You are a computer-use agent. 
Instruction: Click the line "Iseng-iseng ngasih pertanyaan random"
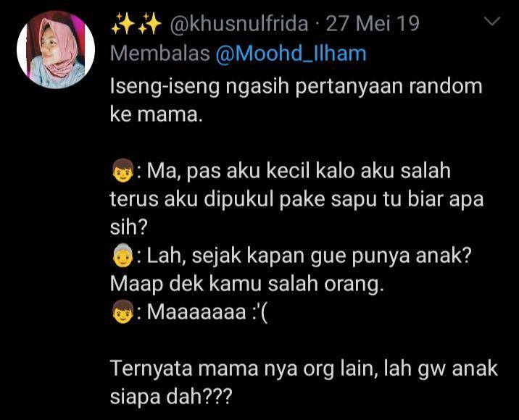pos(296,87)
